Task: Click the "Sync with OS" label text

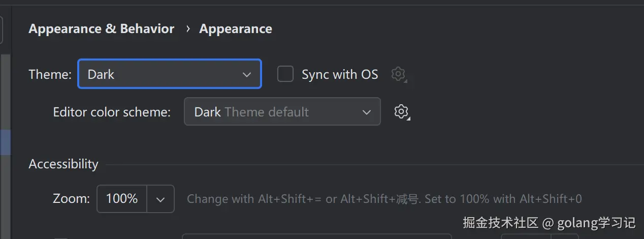Action: (340, 74)
